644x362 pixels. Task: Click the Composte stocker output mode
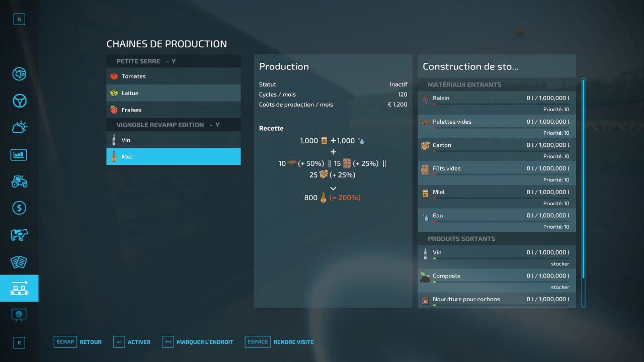tap(560, 287)
